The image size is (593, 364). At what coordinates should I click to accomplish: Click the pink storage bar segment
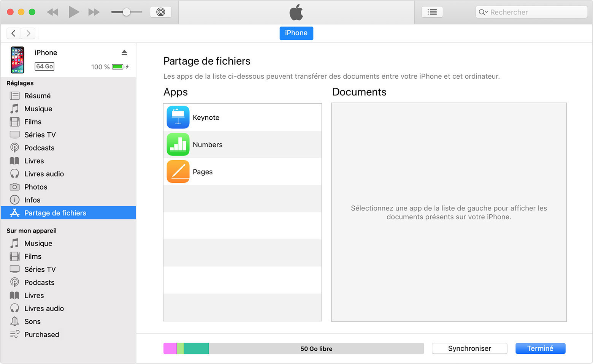(170, 348)
